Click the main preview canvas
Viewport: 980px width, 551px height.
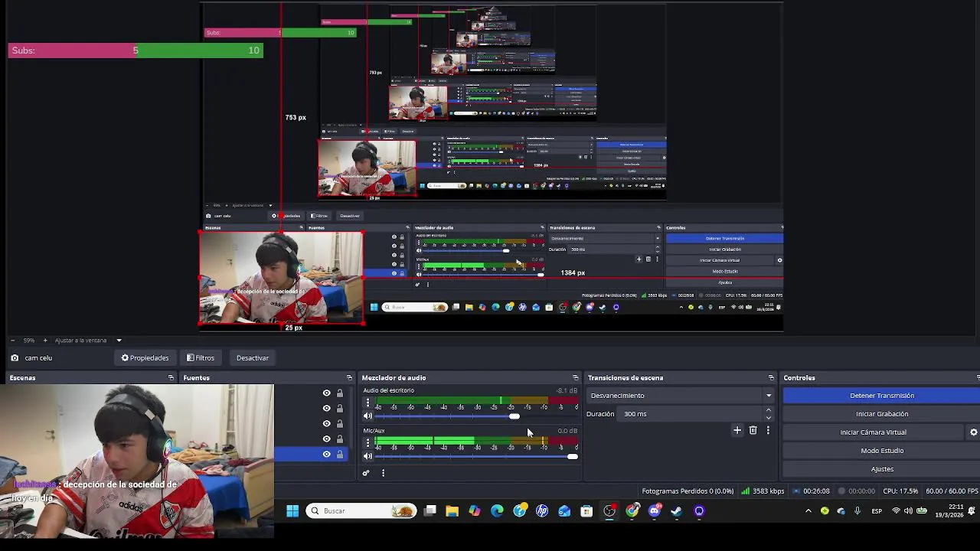pyautogui.click(x=490, y=167)
